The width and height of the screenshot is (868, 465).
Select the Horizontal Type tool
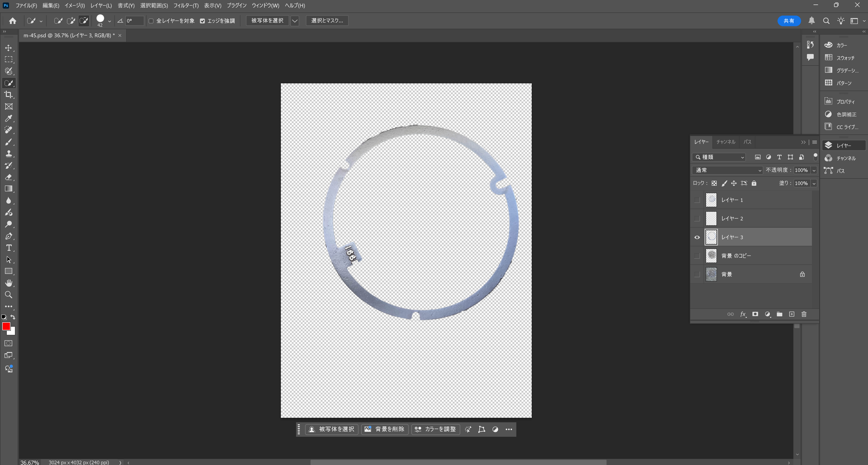pos(8,248)
